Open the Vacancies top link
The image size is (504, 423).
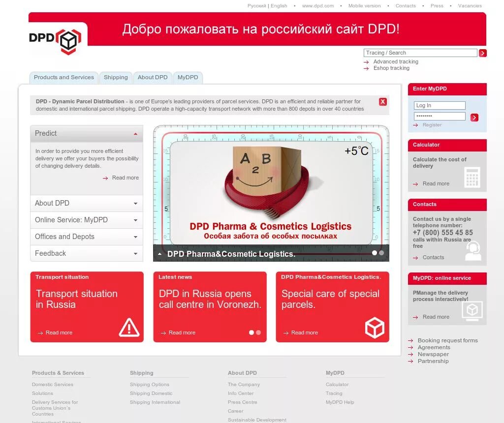470,6
